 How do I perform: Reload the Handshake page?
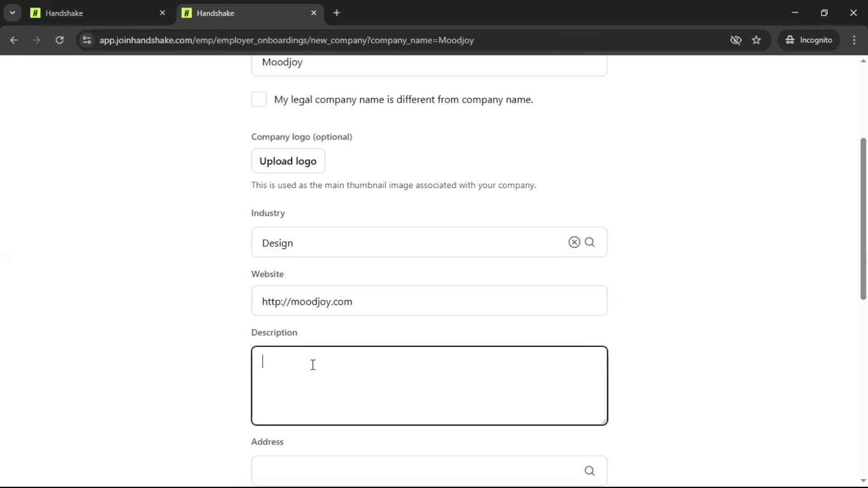59,40
